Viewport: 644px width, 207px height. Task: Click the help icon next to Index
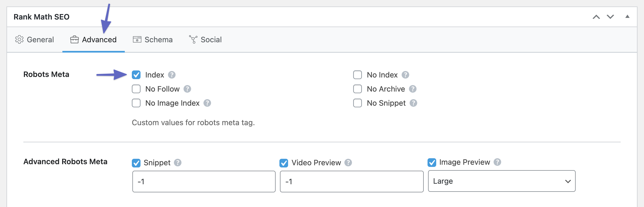(x=172, y=75)
